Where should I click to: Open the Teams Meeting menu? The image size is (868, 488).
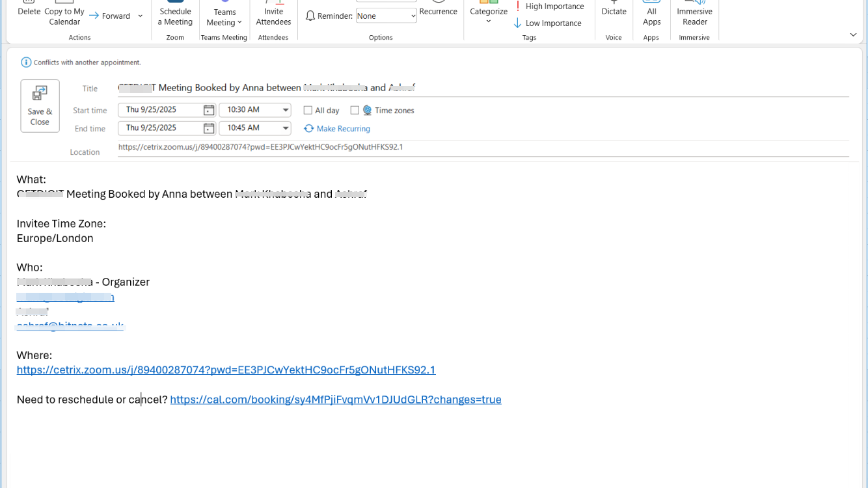click(224, 18)
